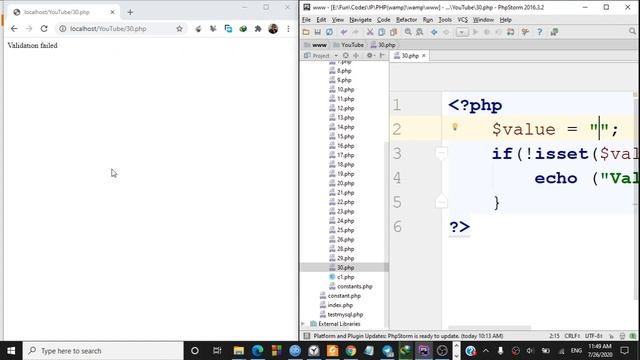Image resolution: width=640 pixels, height=360 pixels.
Task: Click fold end marker on line 5
Action: click(x=441, y=202)
